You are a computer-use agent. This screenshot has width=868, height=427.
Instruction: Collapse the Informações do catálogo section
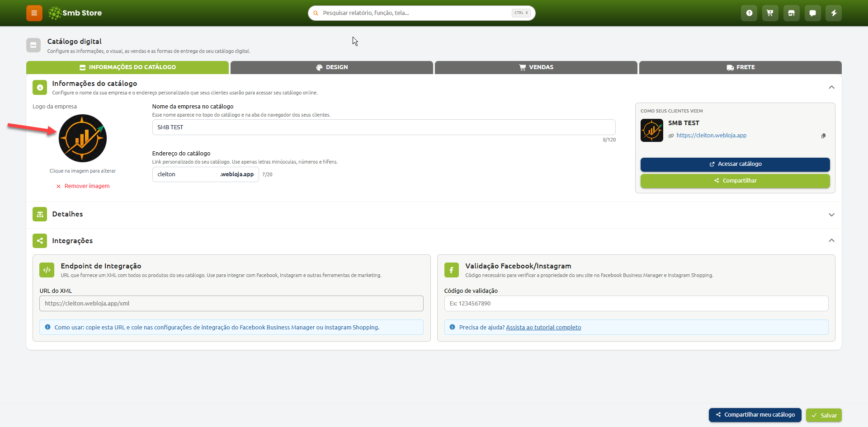tap(831, 87)
